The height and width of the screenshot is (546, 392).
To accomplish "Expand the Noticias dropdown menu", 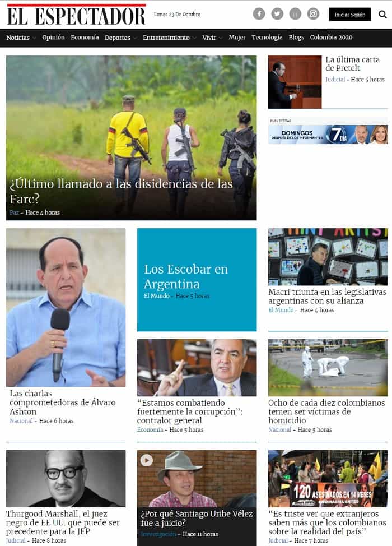I will click(34, 38).
